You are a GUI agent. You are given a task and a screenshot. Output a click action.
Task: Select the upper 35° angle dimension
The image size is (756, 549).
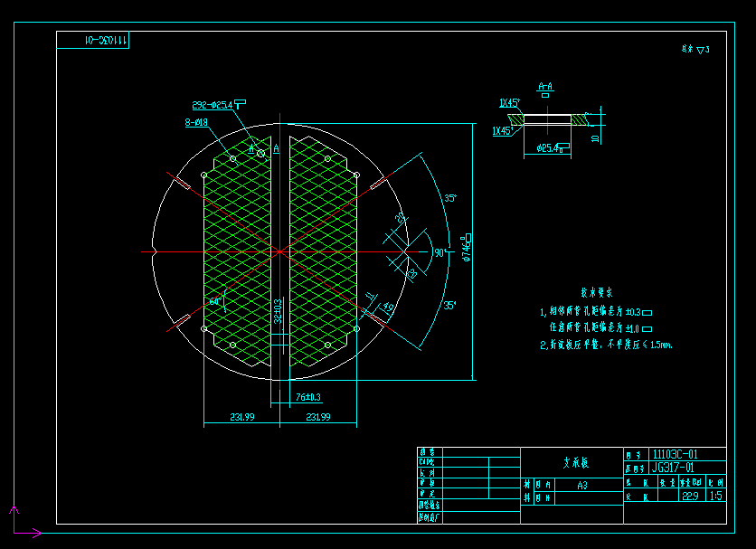tap(450, 198)
